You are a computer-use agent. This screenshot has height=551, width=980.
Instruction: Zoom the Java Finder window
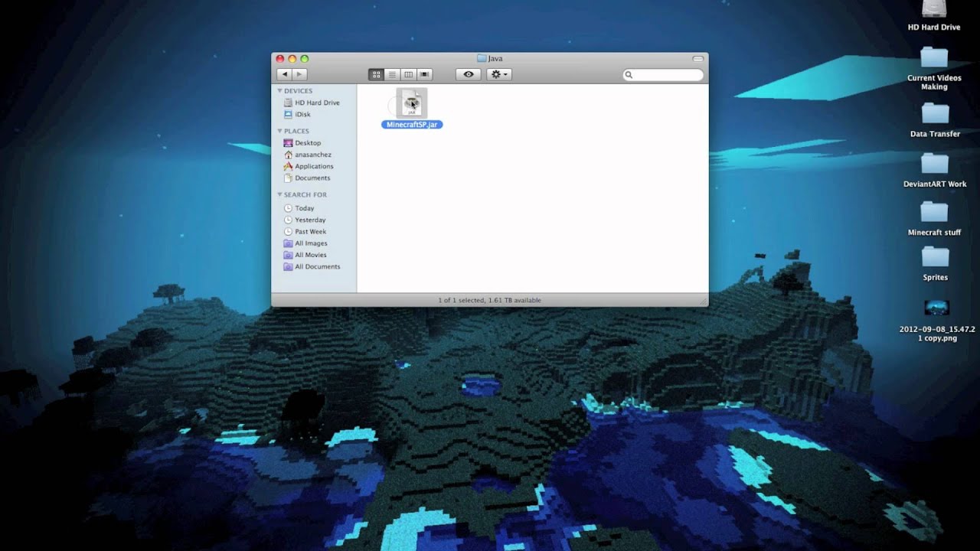[x=305, y=58]
